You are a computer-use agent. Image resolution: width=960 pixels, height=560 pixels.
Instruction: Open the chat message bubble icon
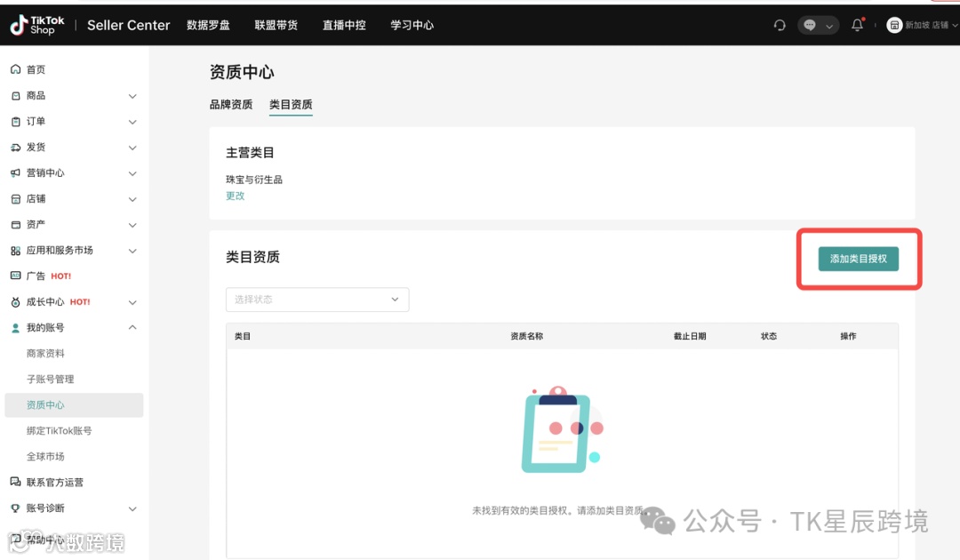[810, 25]
